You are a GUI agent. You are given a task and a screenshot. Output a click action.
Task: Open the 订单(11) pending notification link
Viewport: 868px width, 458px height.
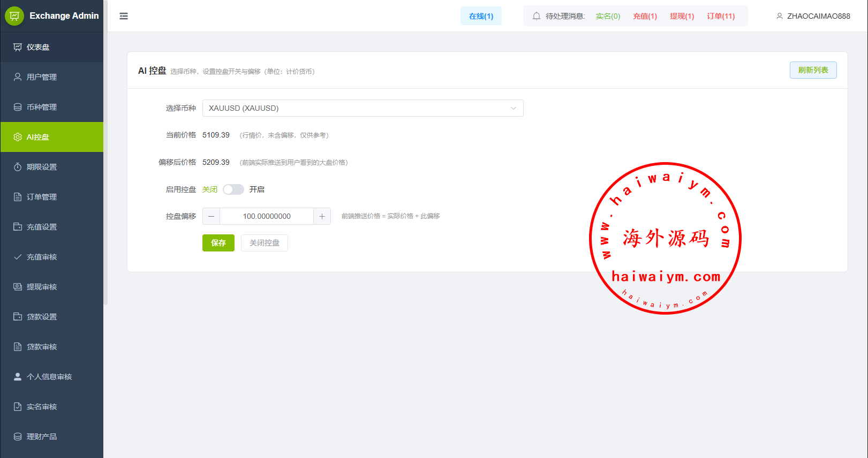coord(721,16)
